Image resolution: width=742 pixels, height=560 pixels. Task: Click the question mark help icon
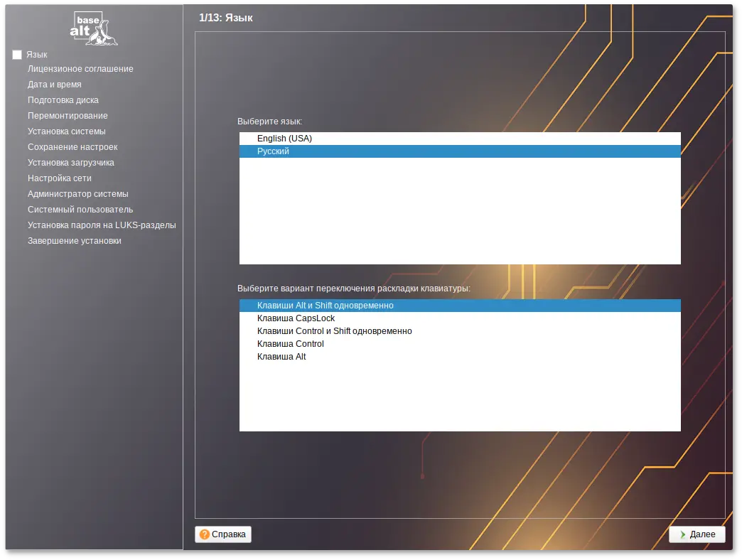(205, 534)
